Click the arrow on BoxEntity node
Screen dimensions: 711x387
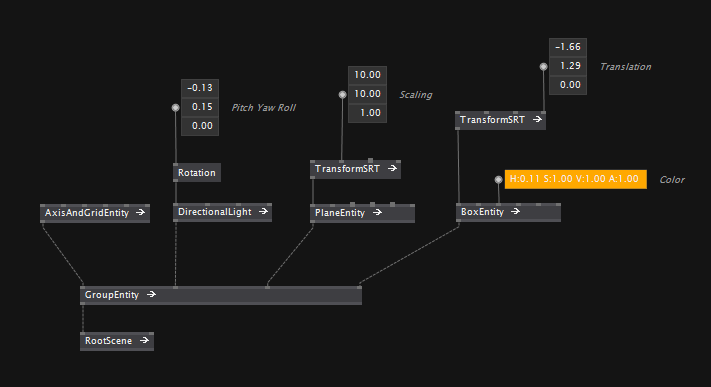point(516,211)
